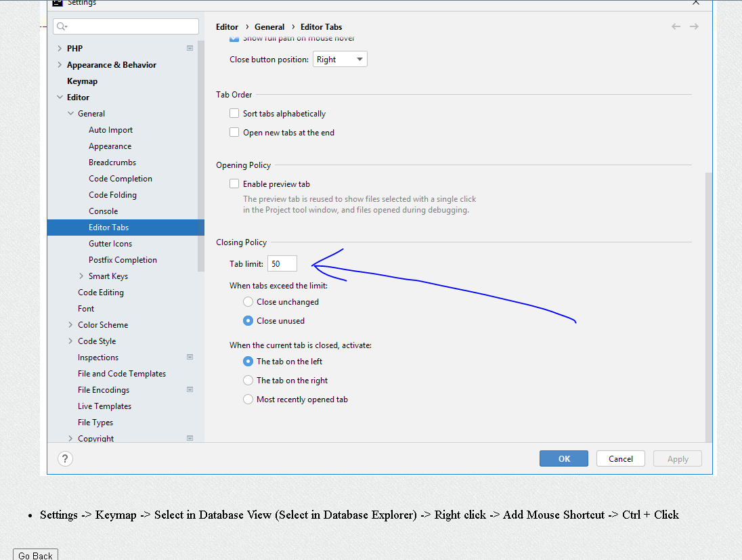Close the Settings dialog window
This screenshot has height=560, width=742.
tap(696, 3)
